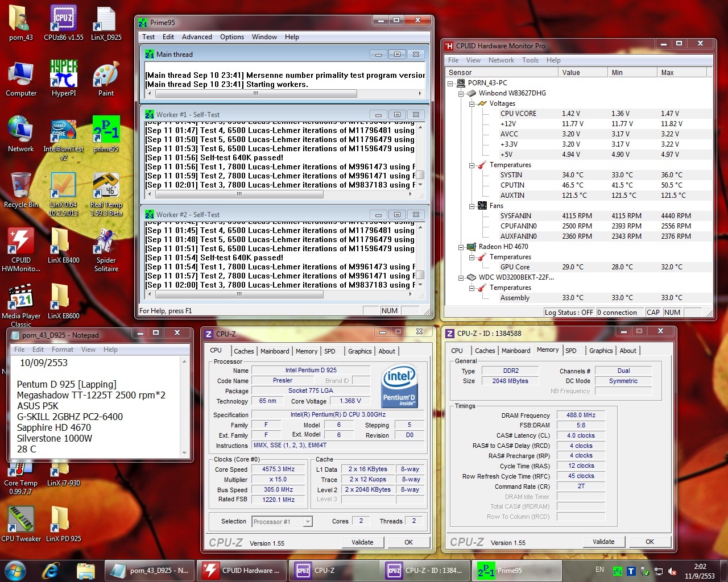Click the EN language indicator in the tray
728x582 pixels.
tap(599, 569)
